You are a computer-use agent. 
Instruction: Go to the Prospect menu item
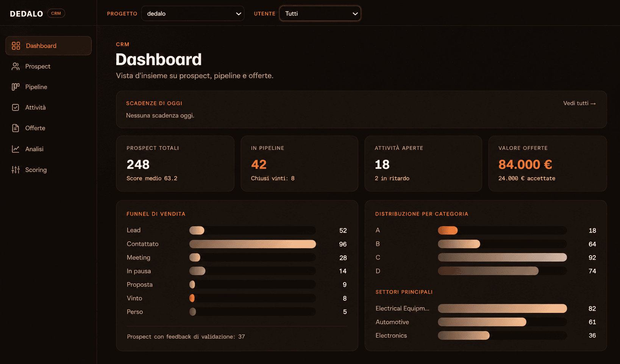pos(38,66)
